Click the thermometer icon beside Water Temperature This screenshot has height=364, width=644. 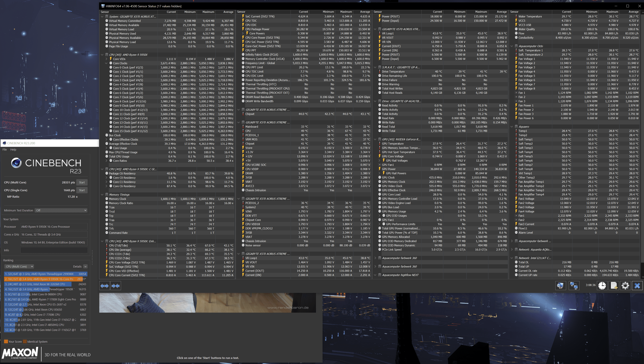[516, 16]
